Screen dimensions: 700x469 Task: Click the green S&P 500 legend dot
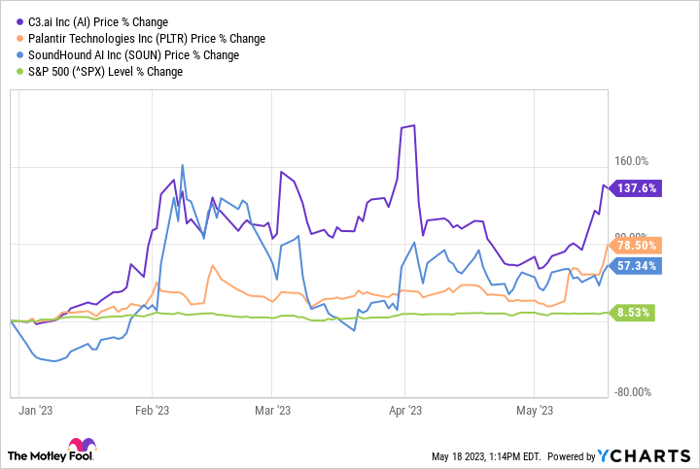tap(14, 72)
